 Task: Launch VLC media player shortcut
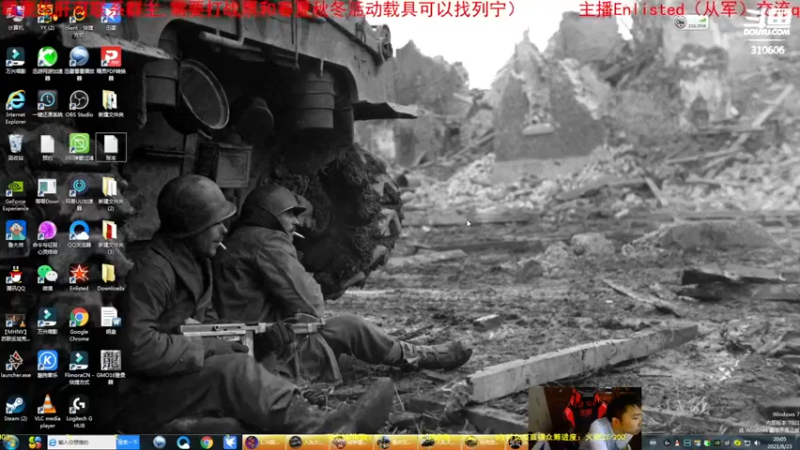47,411
